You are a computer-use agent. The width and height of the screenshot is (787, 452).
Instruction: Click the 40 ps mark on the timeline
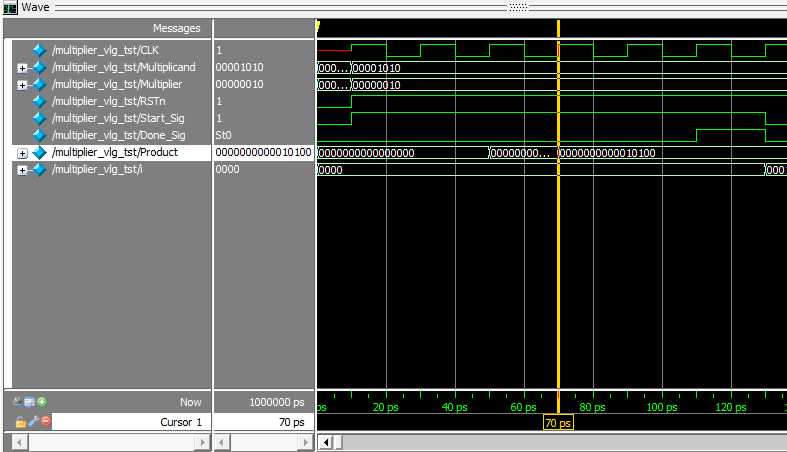(454, 407)
